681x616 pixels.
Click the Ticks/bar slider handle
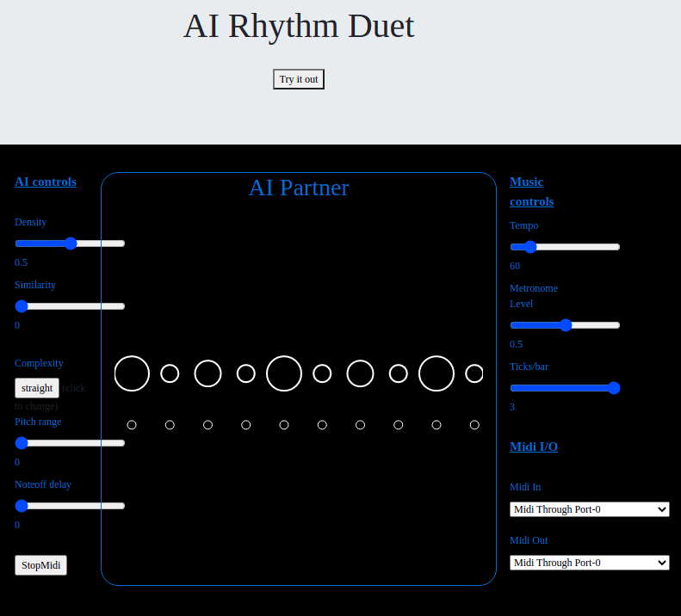coord(614,388)
